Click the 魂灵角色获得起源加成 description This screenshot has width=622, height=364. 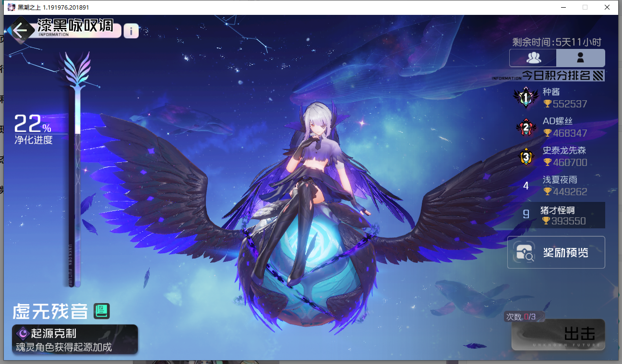pos(64,347)
